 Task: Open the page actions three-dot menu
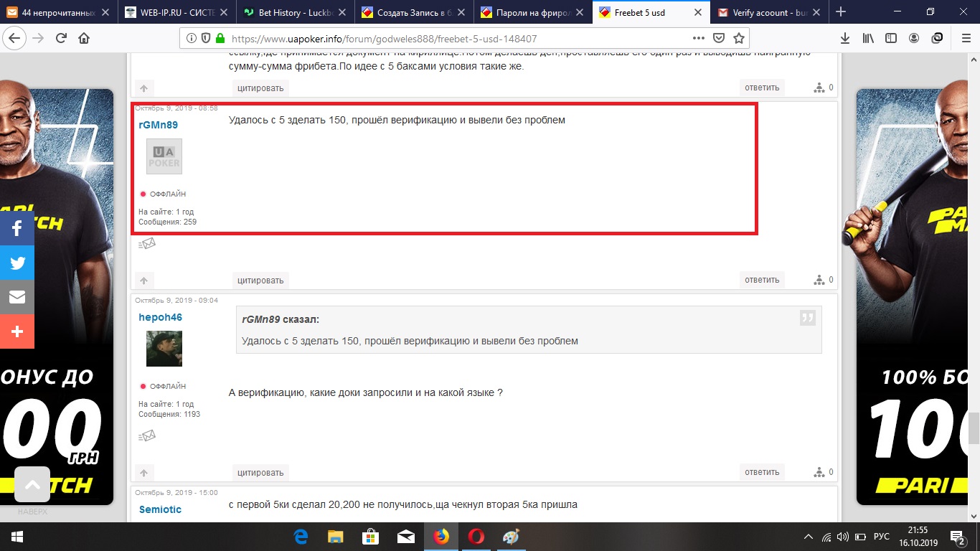698,38
